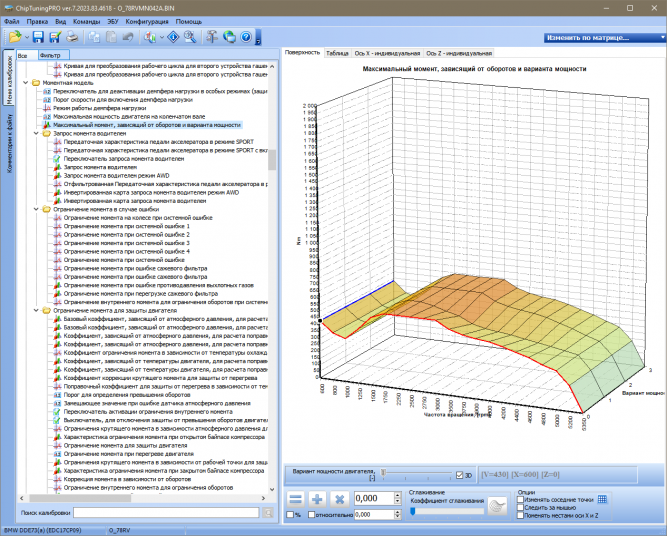Click calibration search magnifier button
The image size is (667, 536).
pyautogui.click(x=268, y=513)
